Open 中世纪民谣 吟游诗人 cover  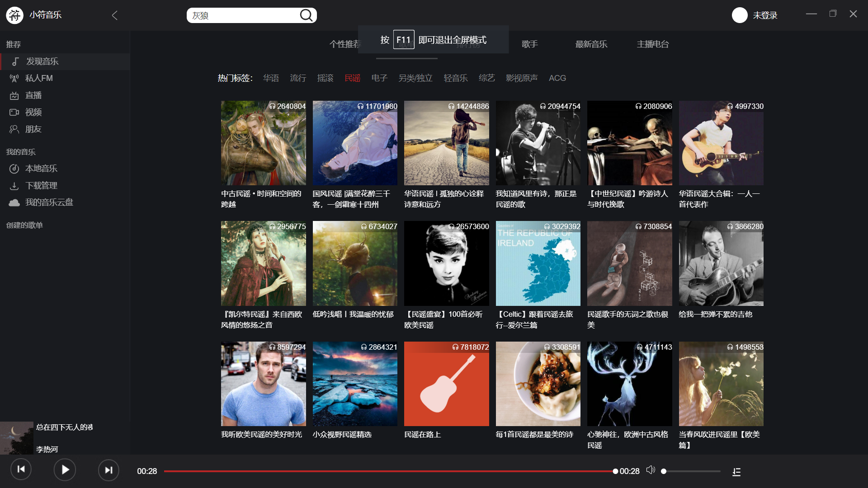[630, 143]
